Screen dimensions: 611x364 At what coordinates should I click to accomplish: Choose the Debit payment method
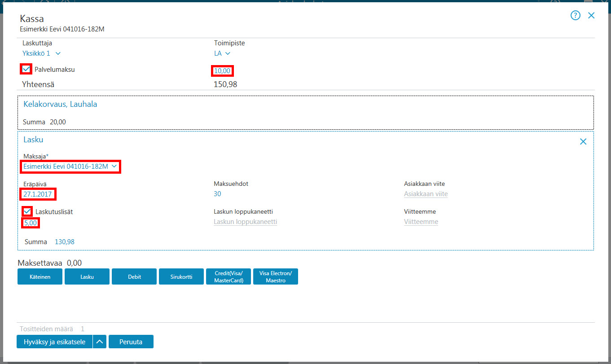[134, 276]
